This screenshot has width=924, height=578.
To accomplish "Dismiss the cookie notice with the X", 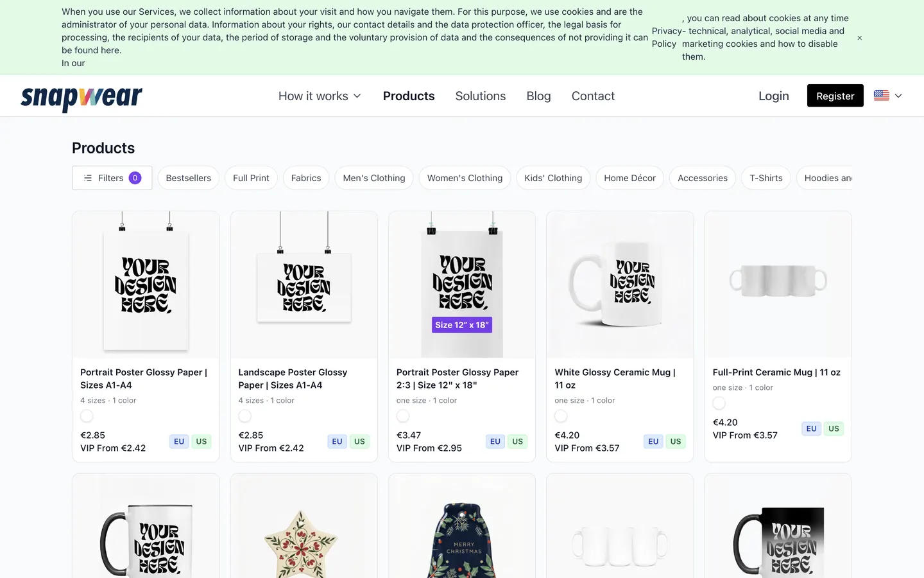I will (860, 38).
